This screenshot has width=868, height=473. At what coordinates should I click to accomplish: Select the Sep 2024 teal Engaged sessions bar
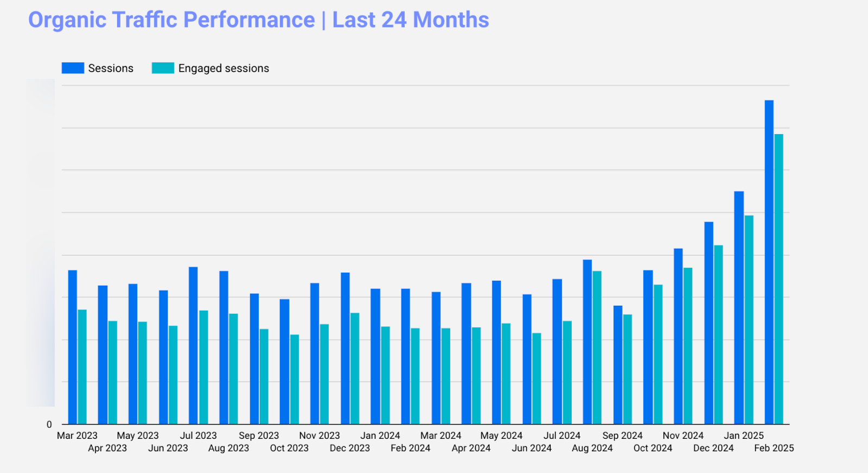(x=627, y=369)
